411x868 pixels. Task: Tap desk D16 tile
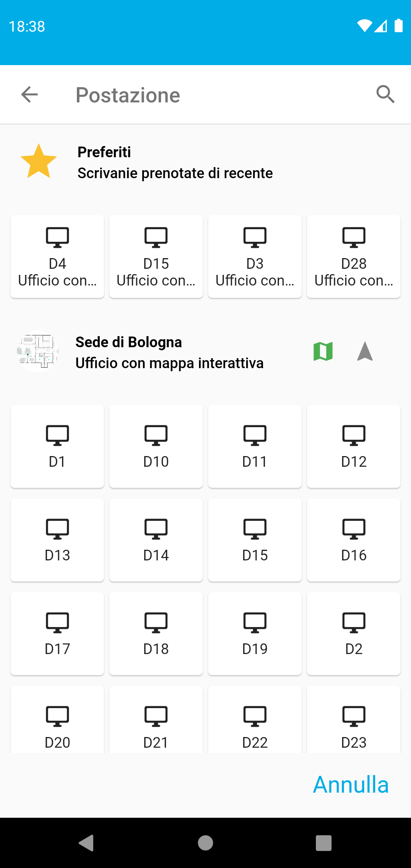354,540
